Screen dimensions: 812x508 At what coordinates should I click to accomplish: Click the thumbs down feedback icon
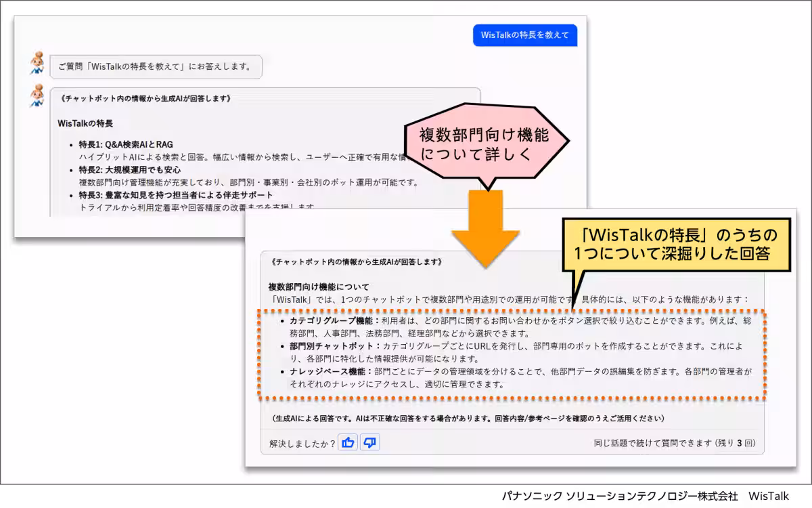coord(369,443)
